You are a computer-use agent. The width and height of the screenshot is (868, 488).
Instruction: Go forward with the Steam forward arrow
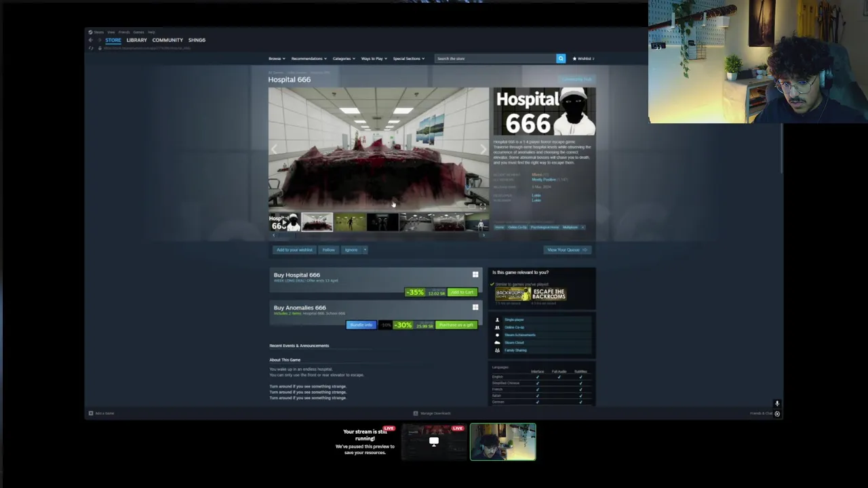pos(99,40)
